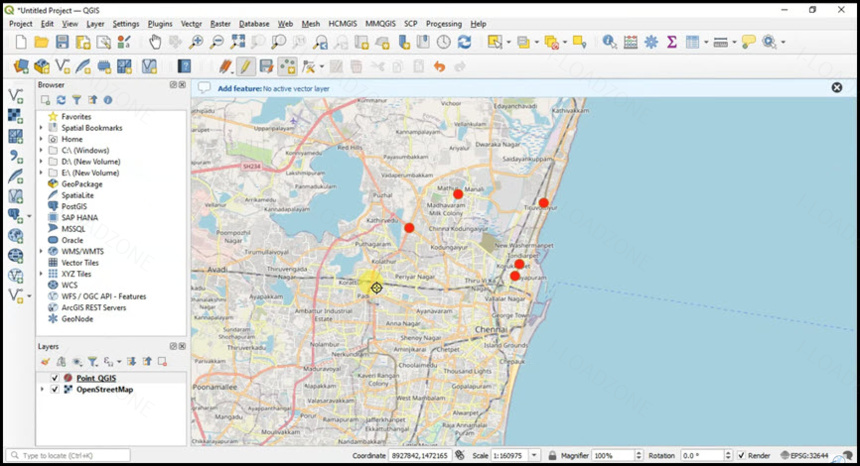Open the Processing menu
The height and width of the screenshot is (466, 860).
[444, 24]
